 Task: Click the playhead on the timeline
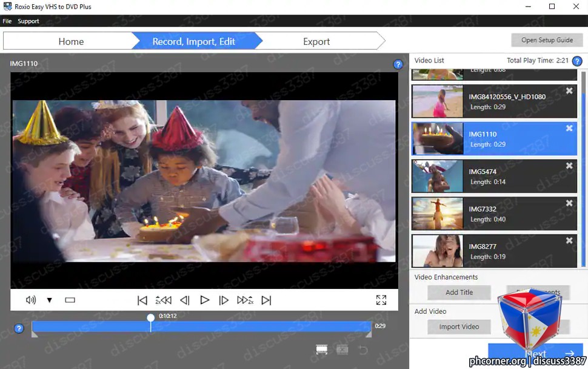point(151,318)
